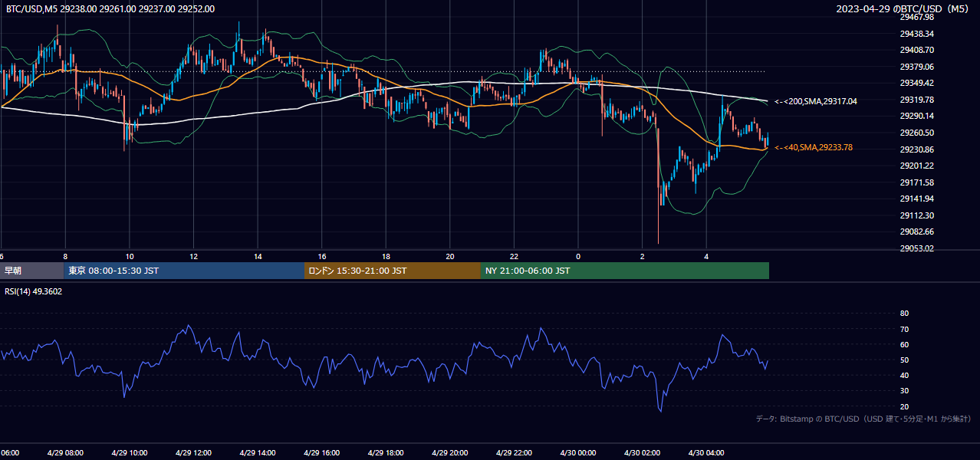Click price axis value 29141.94
This screenshot has width=980, height=460.
point(916,199)
